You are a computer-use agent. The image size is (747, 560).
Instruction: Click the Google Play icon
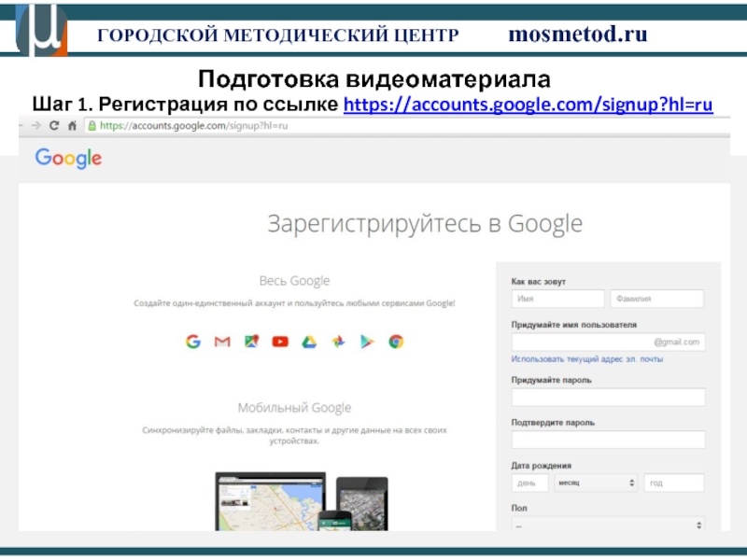pos(367,342)
